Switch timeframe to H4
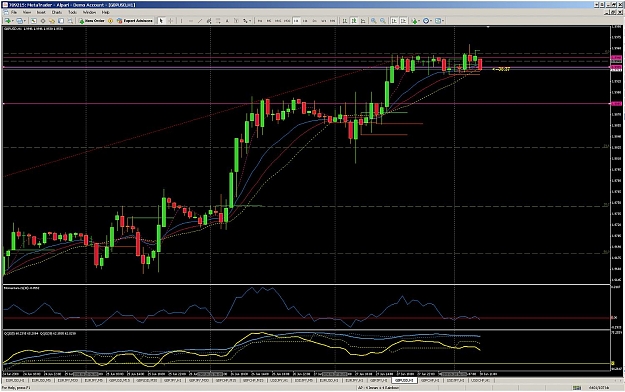This screenshot has height=392, width=625. (x=305, y=21)
